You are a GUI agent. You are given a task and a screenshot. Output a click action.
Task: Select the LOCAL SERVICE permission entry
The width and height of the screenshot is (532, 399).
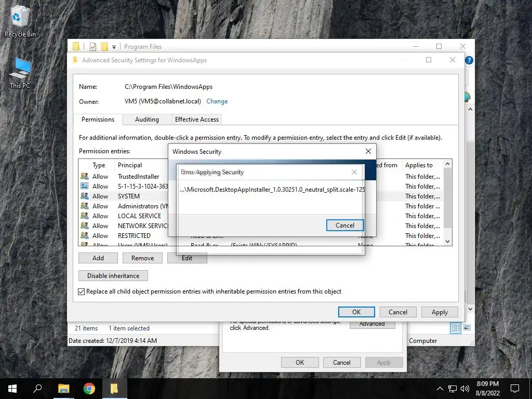[139, 216]
